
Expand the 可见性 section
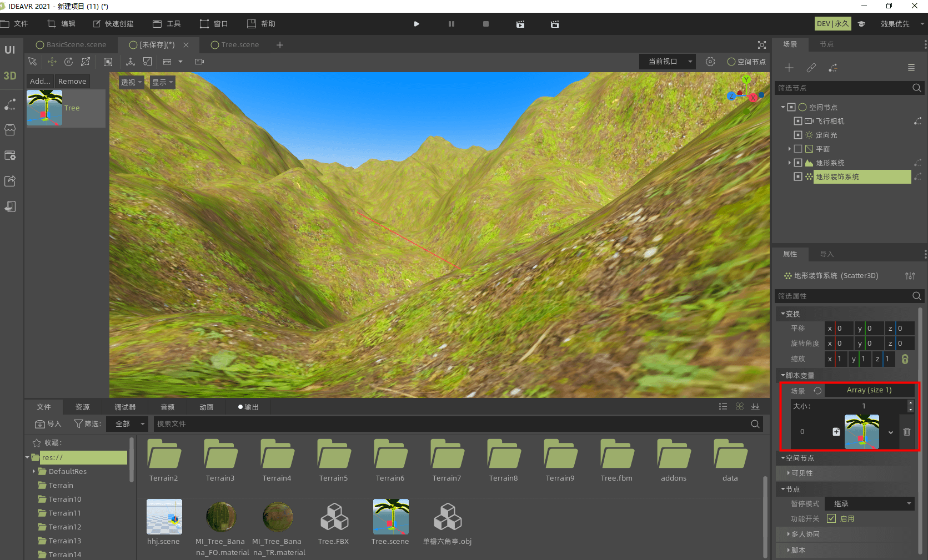pyautogui.click(x=800, y=473)
